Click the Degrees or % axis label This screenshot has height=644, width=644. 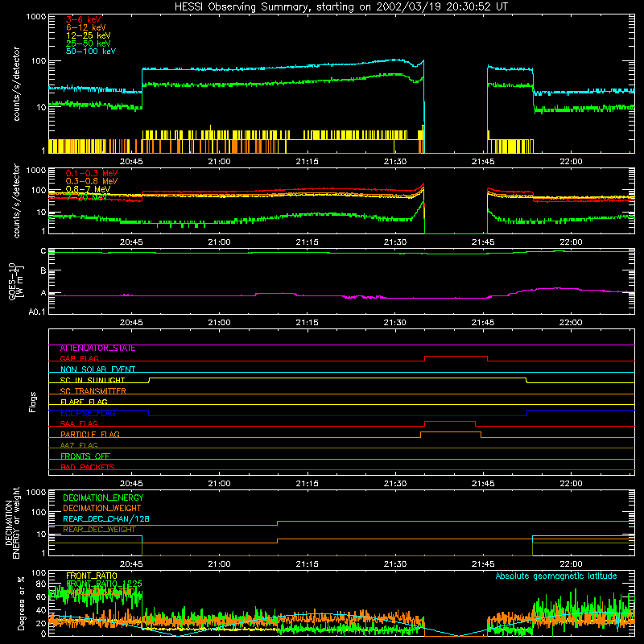(x=21, y=603)
